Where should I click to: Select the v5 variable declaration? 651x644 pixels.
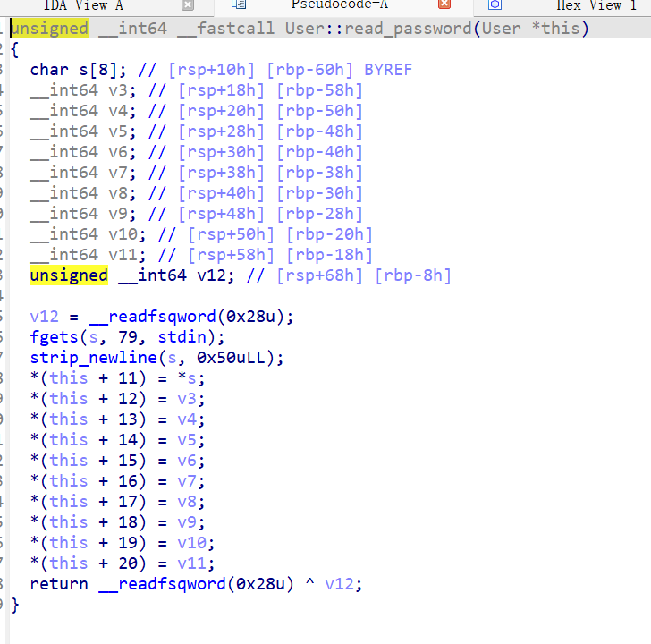coord(82,131)
